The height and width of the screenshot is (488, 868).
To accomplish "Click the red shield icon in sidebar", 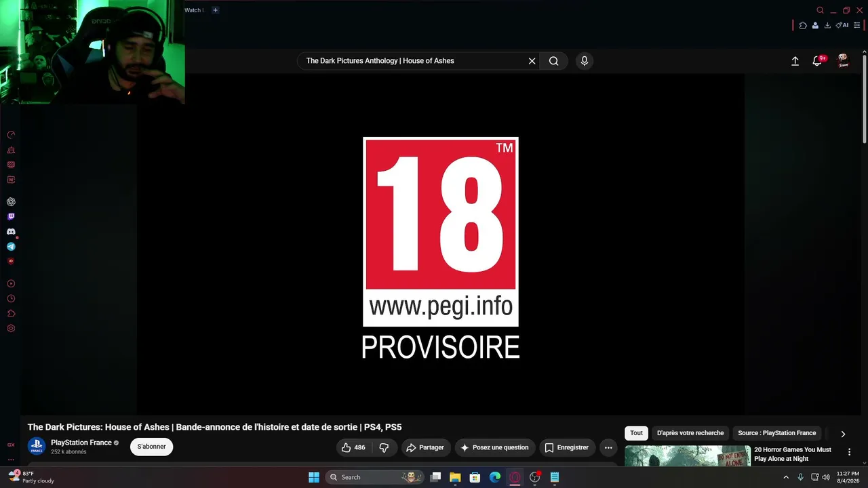I will 11,261.
